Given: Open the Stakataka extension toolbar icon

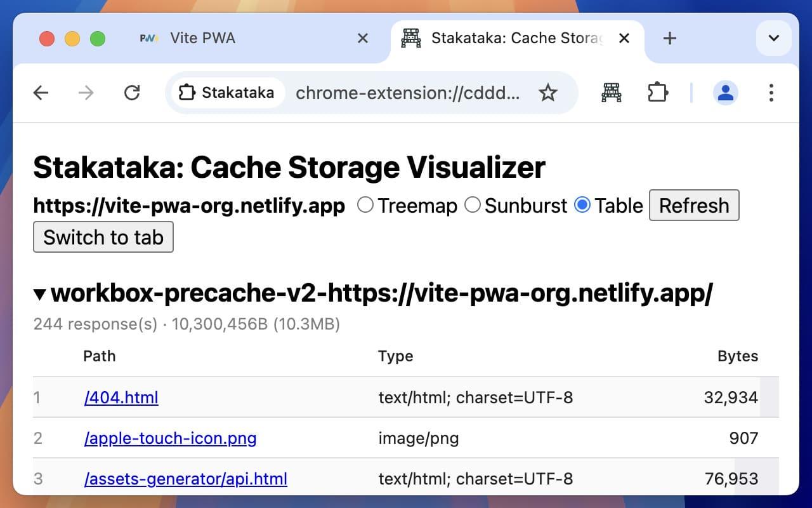Looking at the screenshot, I should tap(612, 93).
